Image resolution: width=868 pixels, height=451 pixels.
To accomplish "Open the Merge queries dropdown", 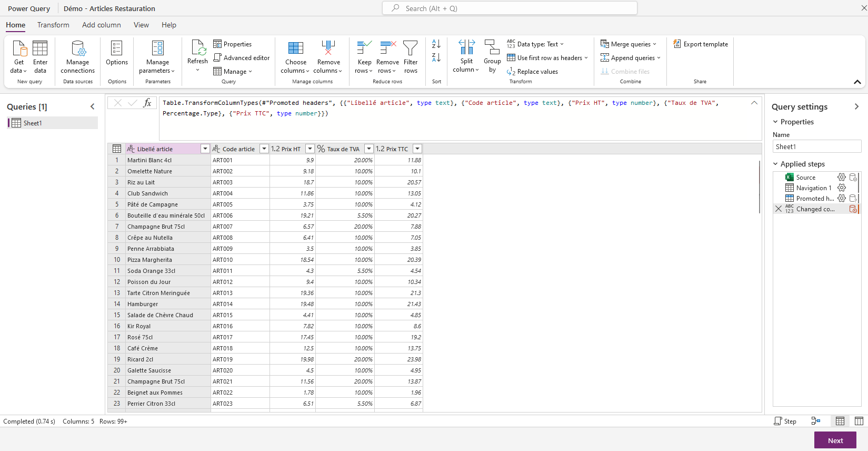I will point(628,44).
